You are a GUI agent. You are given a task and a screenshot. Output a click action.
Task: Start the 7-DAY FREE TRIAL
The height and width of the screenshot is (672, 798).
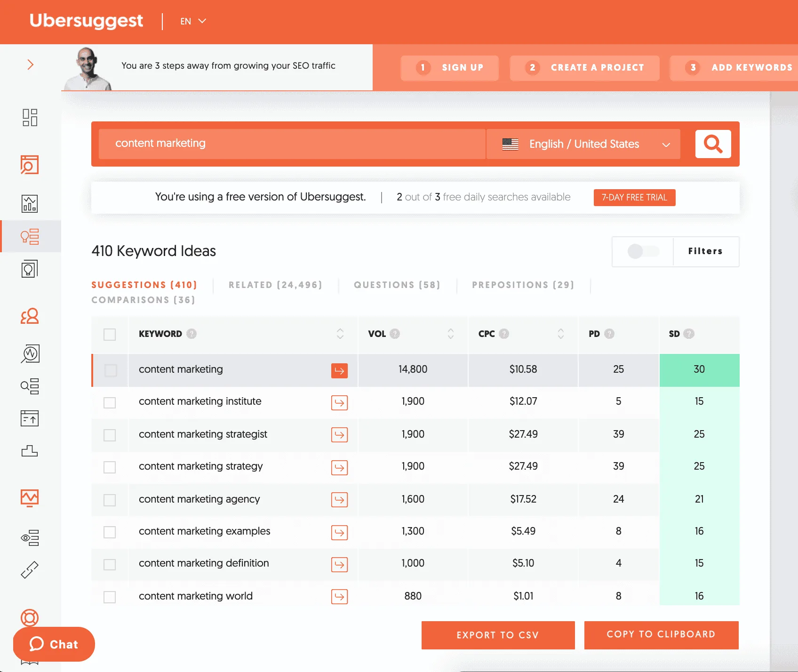click(x=634, y=198)
